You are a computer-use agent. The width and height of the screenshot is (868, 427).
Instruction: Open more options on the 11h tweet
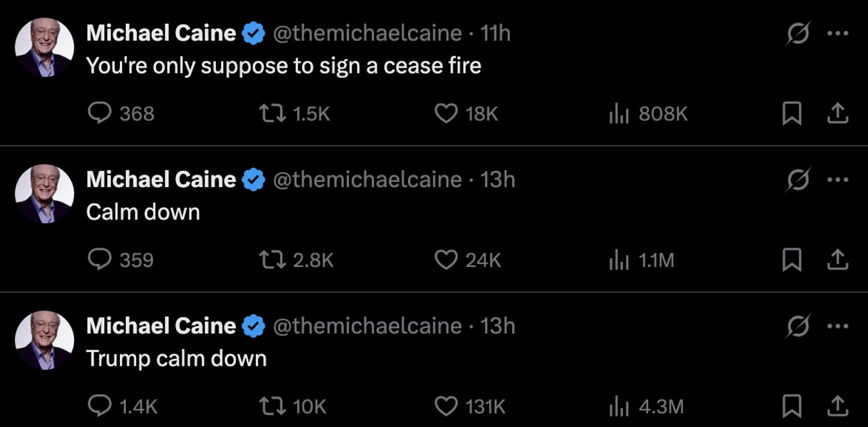[837, 33]
